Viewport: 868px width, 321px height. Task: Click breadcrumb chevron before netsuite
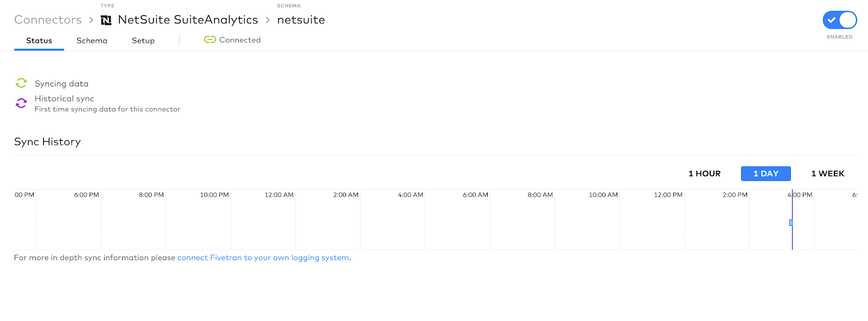[267, 20]
